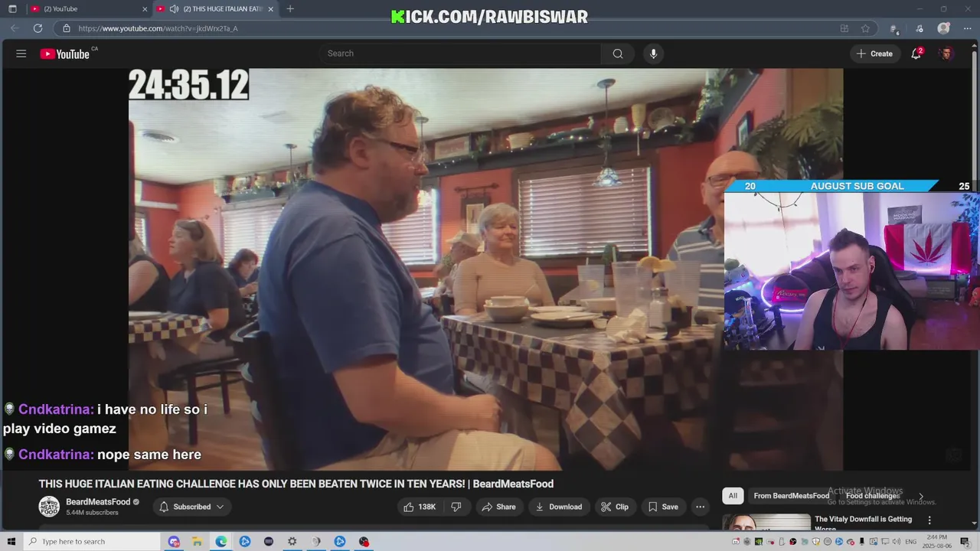Select the Food challenges chip

pos(872,496)
